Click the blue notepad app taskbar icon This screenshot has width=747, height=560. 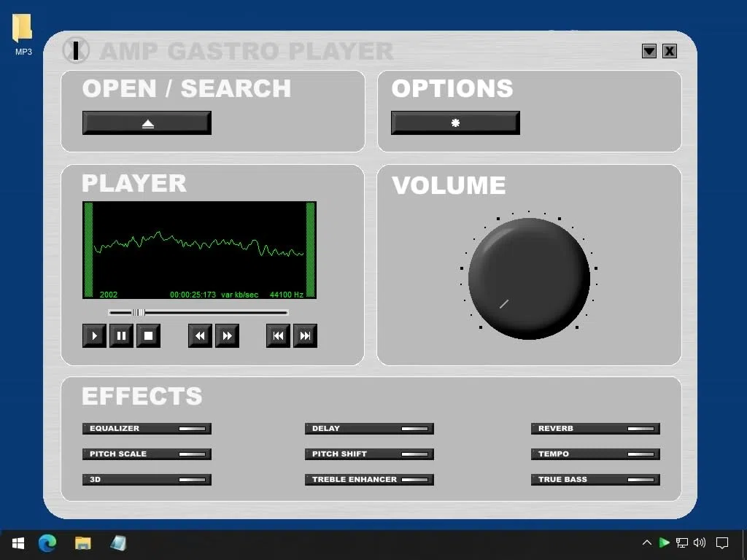[118, 542]
